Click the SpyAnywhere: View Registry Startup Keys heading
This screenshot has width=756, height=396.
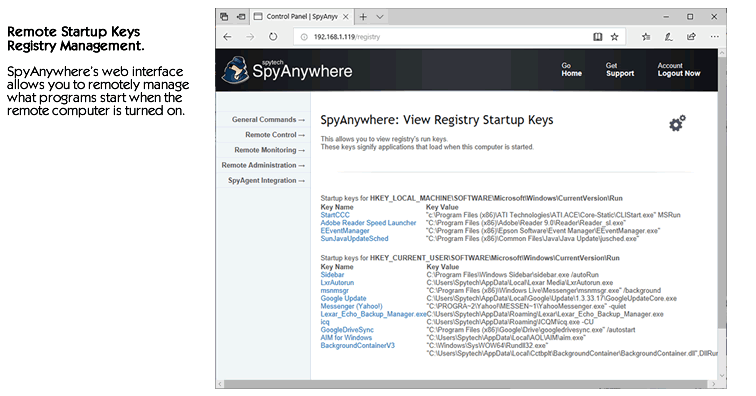pos(437,120)
